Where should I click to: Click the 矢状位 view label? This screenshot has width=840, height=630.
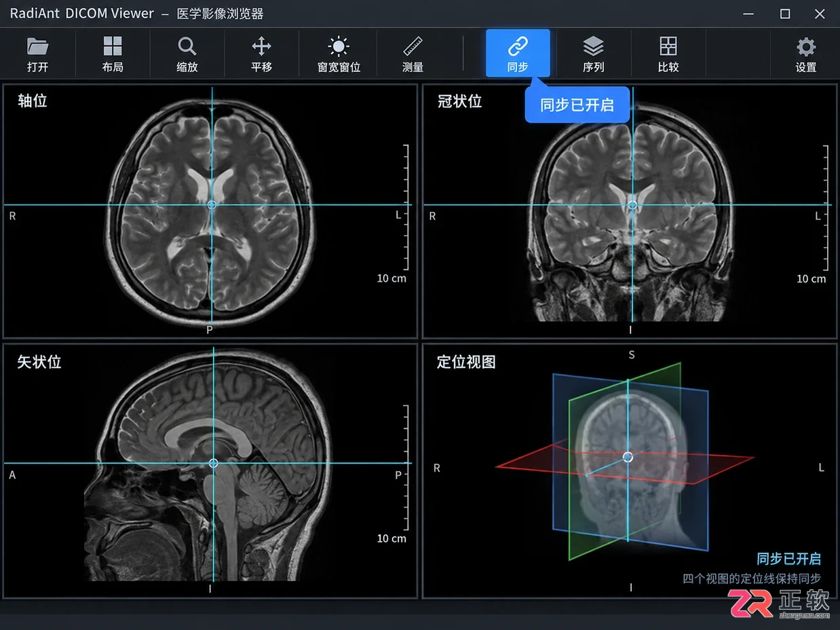coord(39,362)
